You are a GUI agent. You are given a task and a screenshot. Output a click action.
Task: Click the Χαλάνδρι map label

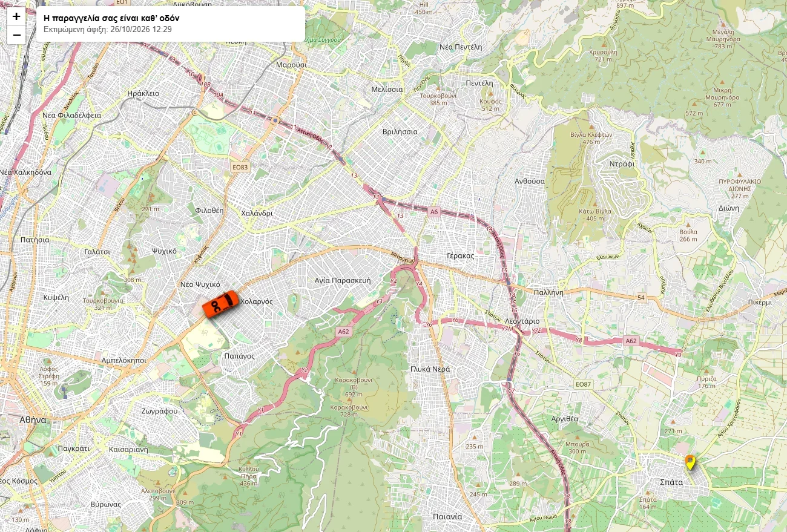click(257, 213)
